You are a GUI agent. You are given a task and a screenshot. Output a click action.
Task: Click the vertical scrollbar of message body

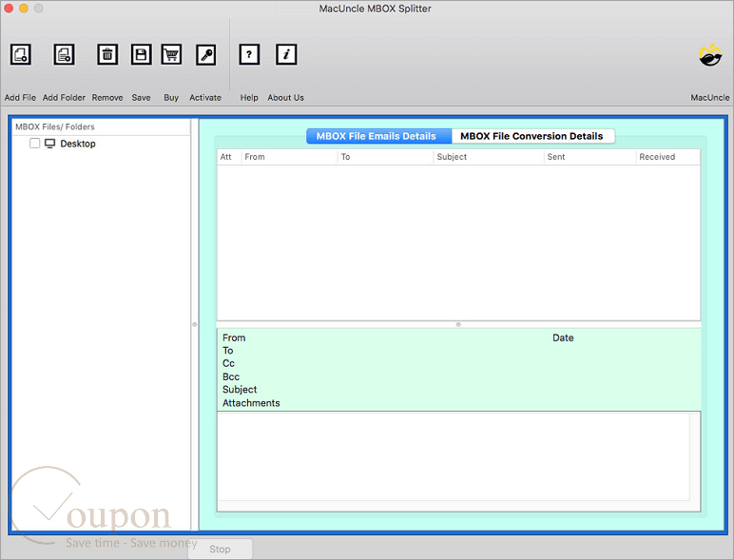(x=695, y=456)
